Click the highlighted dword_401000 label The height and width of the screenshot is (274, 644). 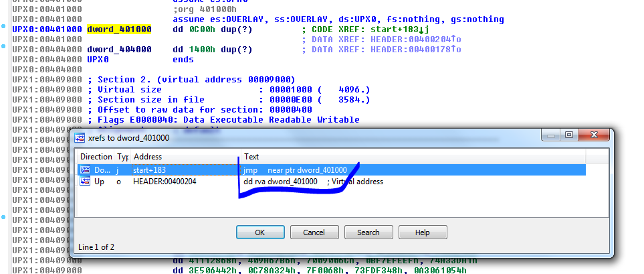[x=119, y=30]
